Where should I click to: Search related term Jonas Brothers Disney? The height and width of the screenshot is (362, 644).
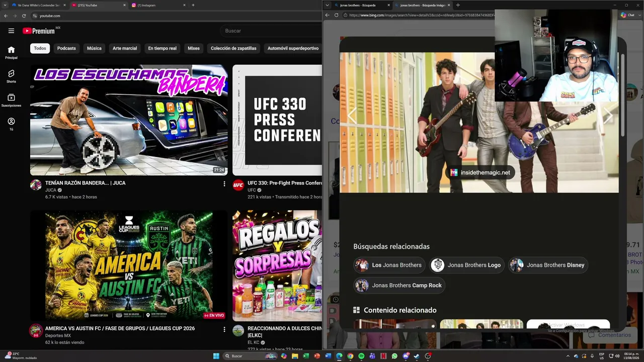(x=548, y=265)
